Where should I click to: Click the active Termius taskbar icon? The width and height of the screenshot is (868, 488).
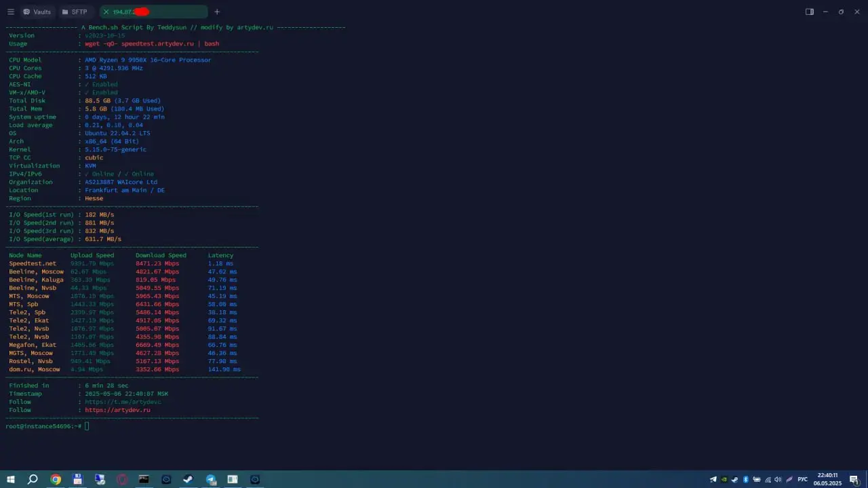pos(255,479)
